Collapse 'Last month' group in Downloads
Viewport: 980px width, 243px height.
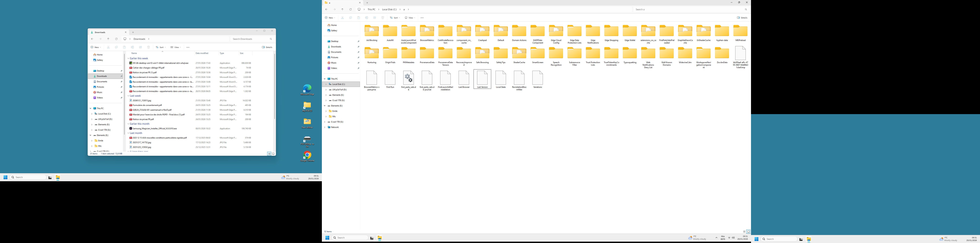point(128,133)
